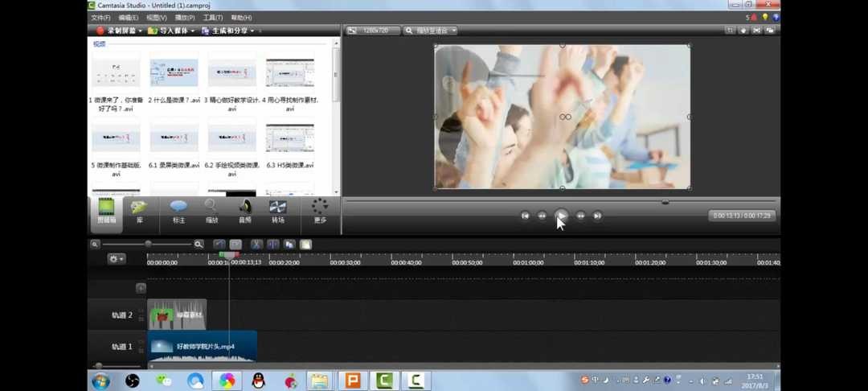Open the Zoom-n-Pan tool

click(x=211, y=211)
